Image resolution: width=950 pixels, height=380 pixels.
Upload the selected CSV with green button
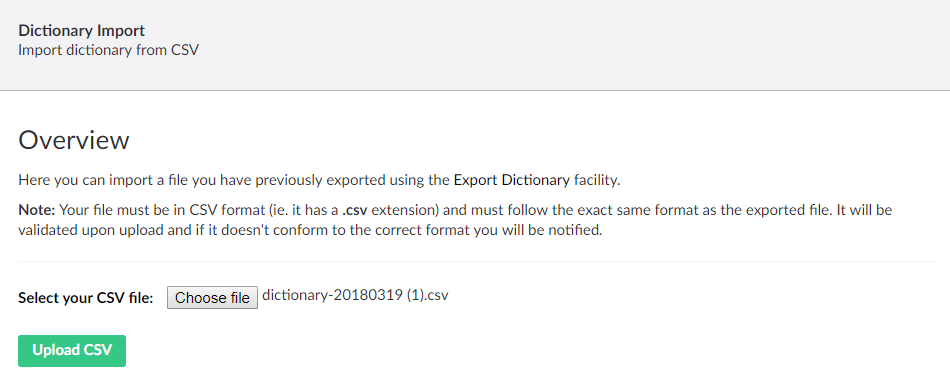pos(72,350)
